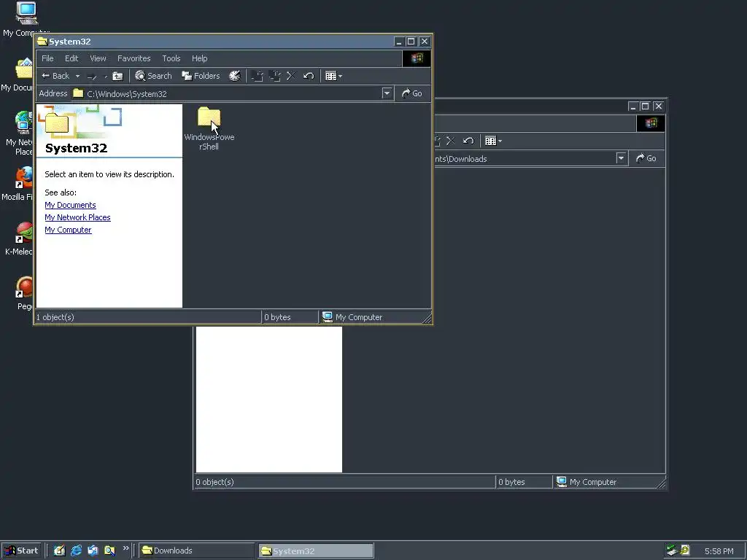Click the magnifier Quick Launch icon
Viewport: 747px width, 560px height.
(109, 551)
